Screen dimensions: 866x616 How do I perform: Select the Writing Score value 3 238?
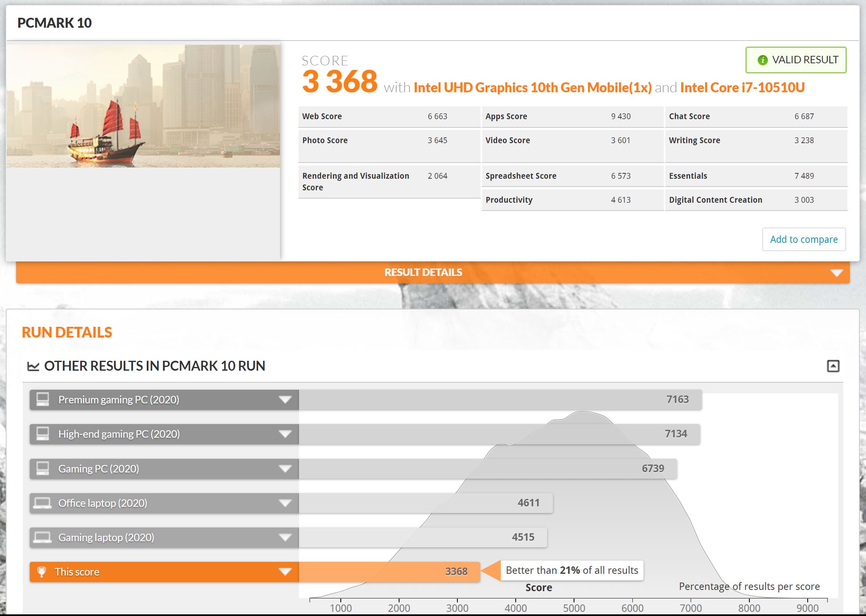click(x=804, y=140)
